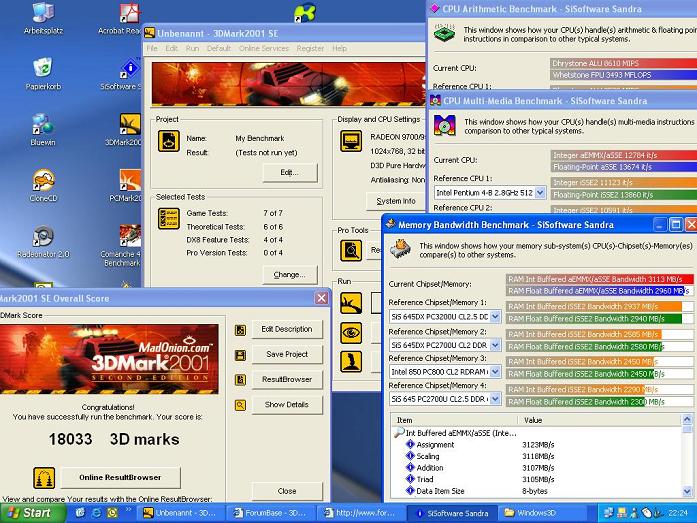The width and height of the screenshot is (697, 523).
Task: Click the Online ResultBrowser tree icon
Action: point(44,478)
